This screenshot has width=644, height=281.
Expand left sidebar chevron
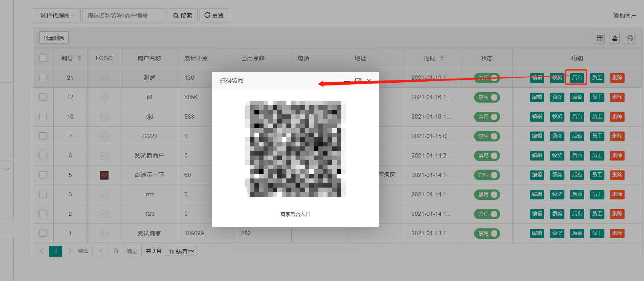tap(6, 169)
